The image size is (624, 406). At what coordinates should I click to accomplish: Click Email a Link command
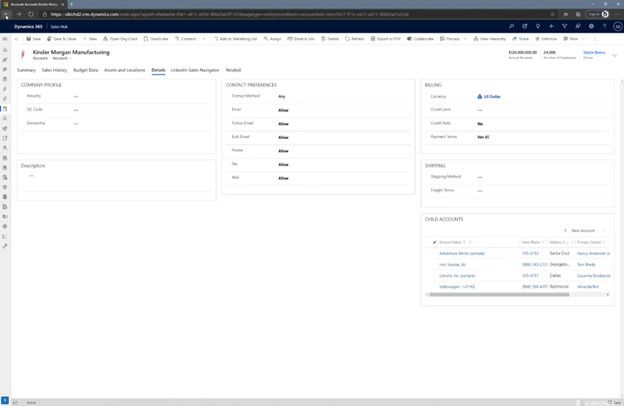(301, 39)
